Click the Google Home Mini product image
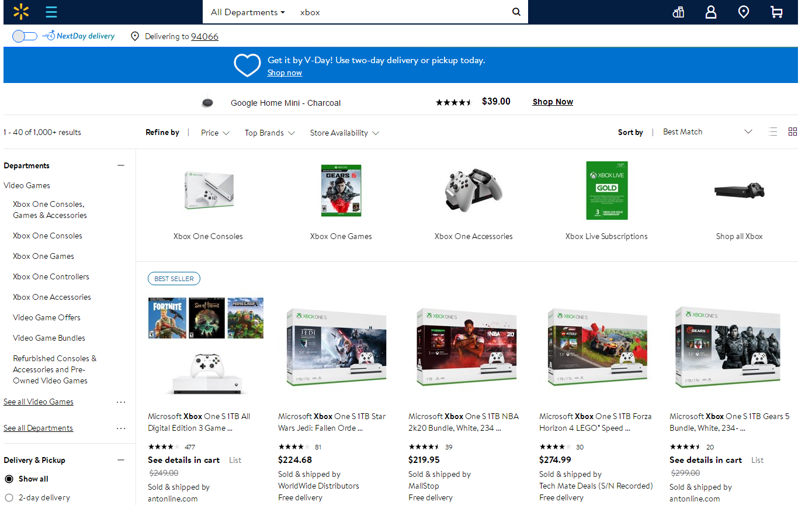812x505 pixels. click(207, 103)
